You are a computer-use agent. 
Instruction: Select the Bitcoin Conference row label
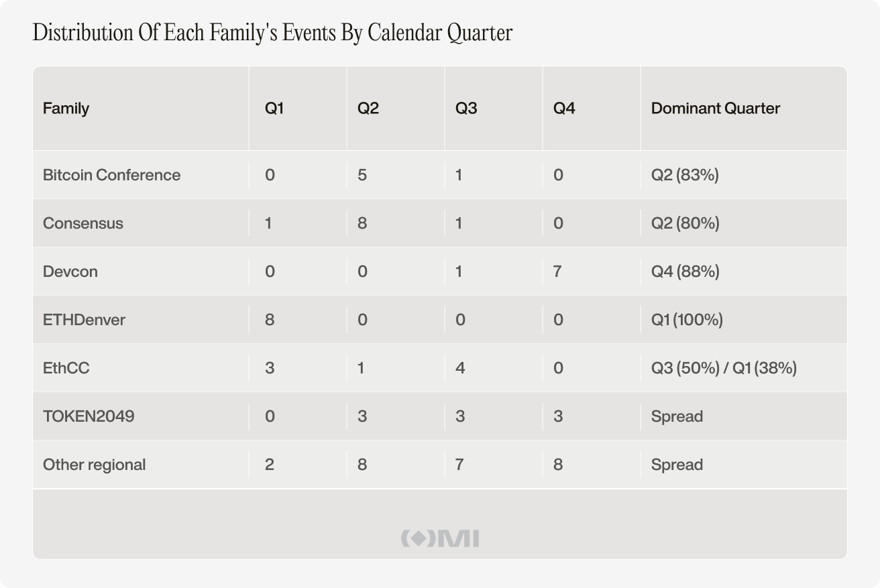pyautogui.click(x=111, y=175)
